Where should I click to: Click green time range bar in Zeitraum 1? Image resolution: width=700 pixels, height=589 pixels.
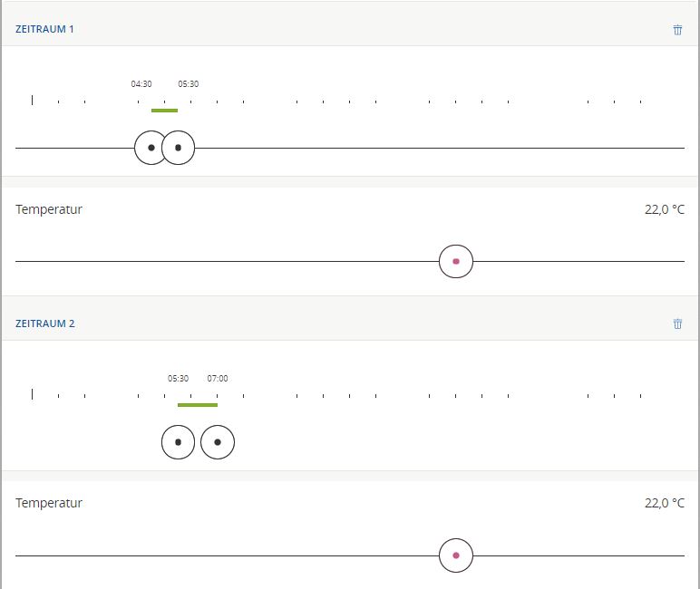coord(164,111)
